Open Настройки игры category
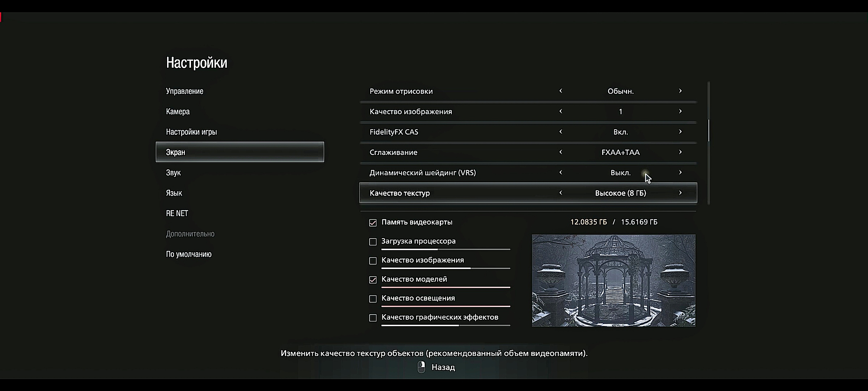 (191, 132)
